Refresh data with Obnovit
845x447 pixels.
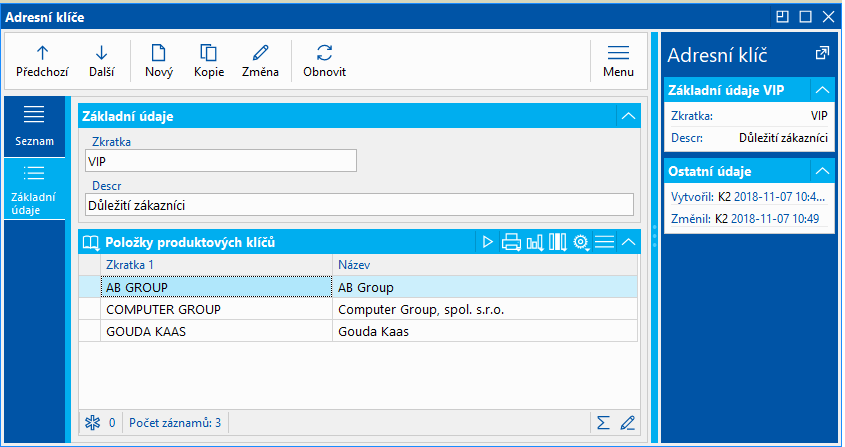(324, 61)
